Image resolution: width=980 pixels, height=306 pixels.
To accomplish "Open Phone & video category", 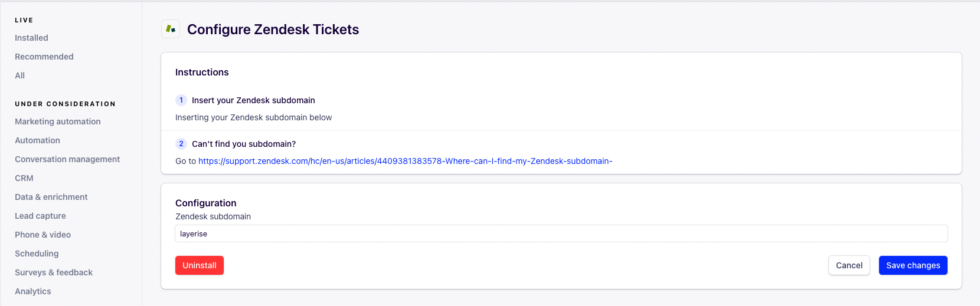I will pos(43,235).
